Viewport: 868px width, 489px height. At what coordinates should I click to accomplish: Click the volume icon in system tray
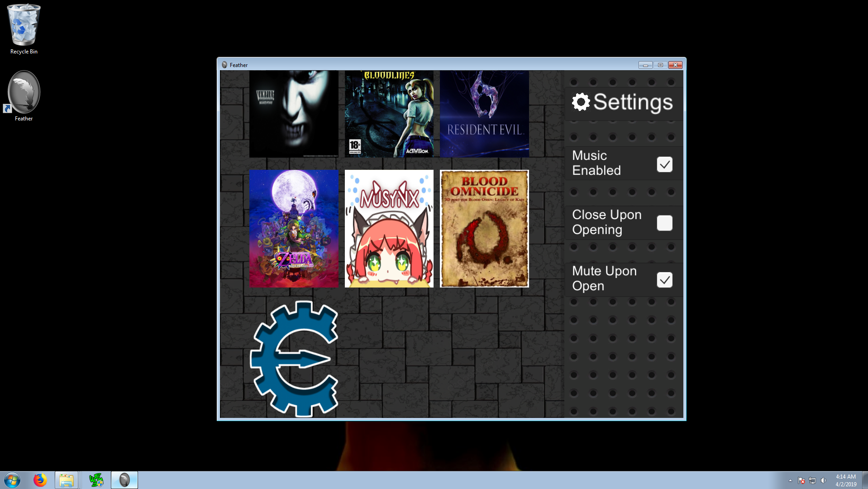[823, 480]
